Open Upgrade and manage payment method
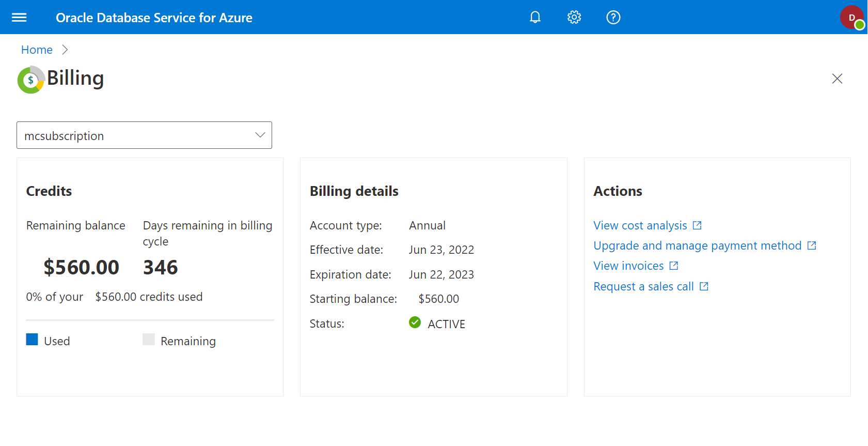Image resolution: width=868 pixels, height=446 pixels. (x=697, y=245)
